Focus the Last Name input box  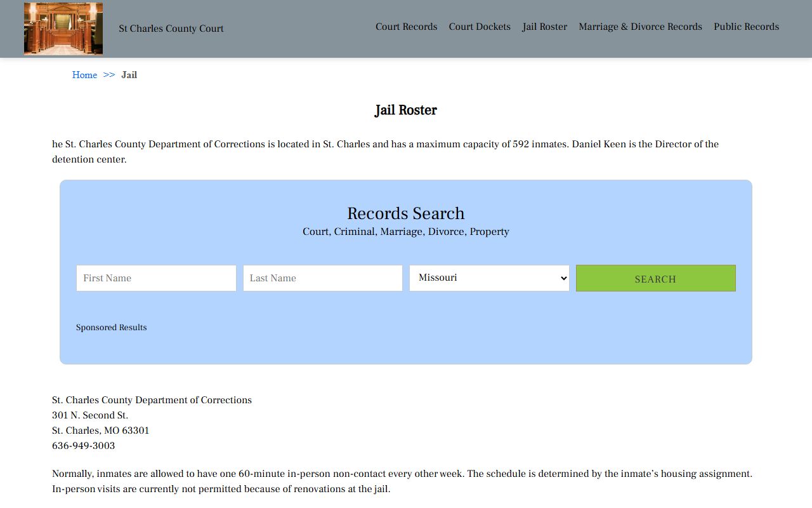322,278
